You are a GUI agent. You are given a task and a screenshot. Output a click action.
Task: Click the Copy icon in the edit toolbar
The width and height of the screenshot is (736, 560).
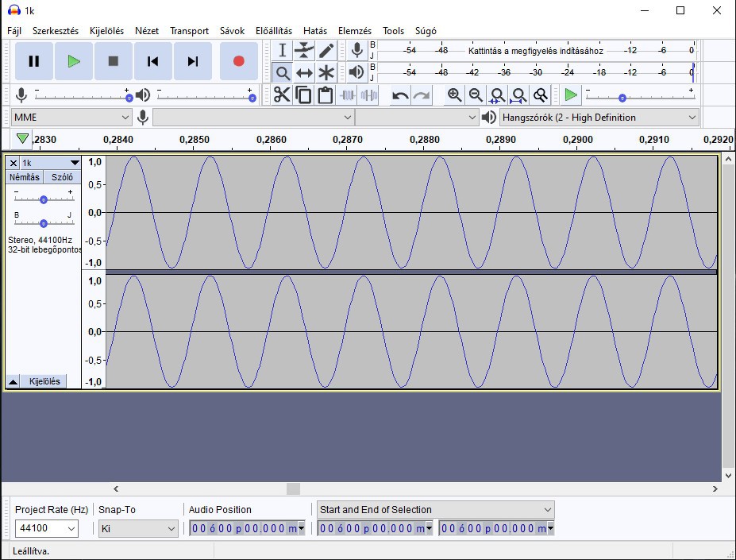(x=304, y=95)
